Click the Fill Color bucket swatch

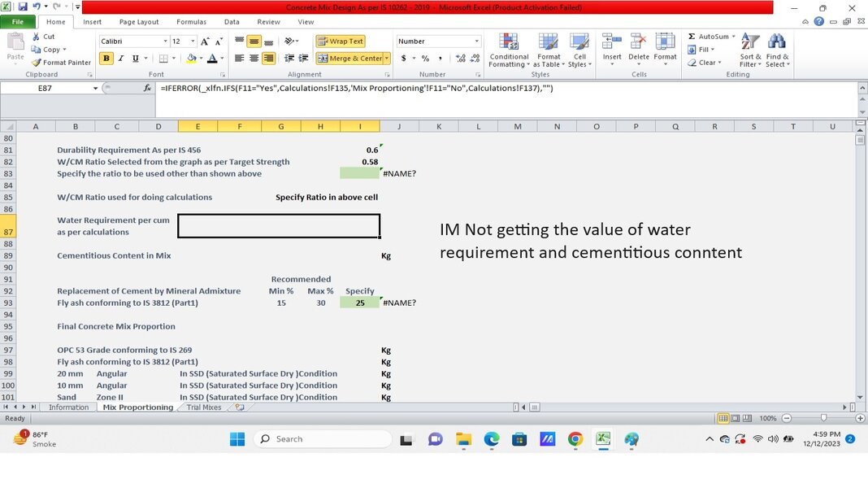(192, 59)
